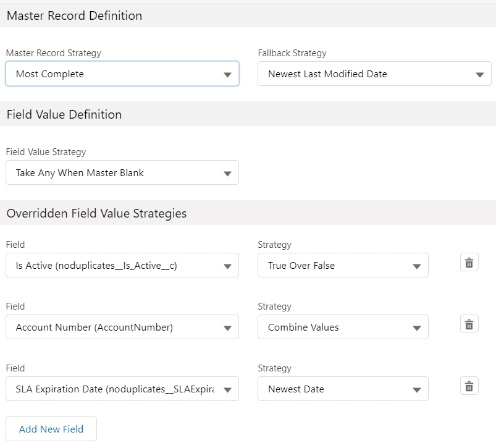Click the Overridden Field Value Strategies header

coord(96,213)
